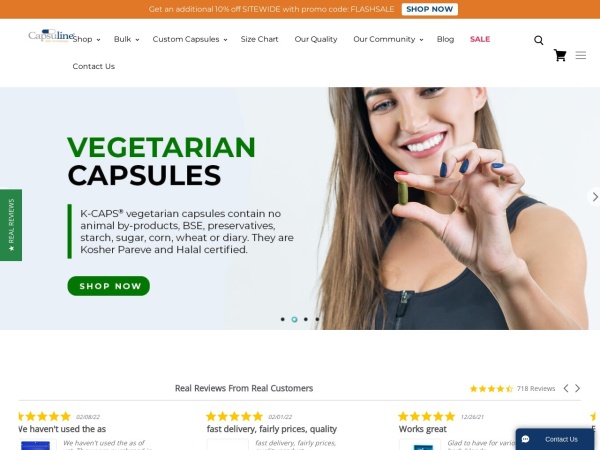Open the Real Reviews side tab
This screenshot has width=600, height=450.
click(11, 225)
